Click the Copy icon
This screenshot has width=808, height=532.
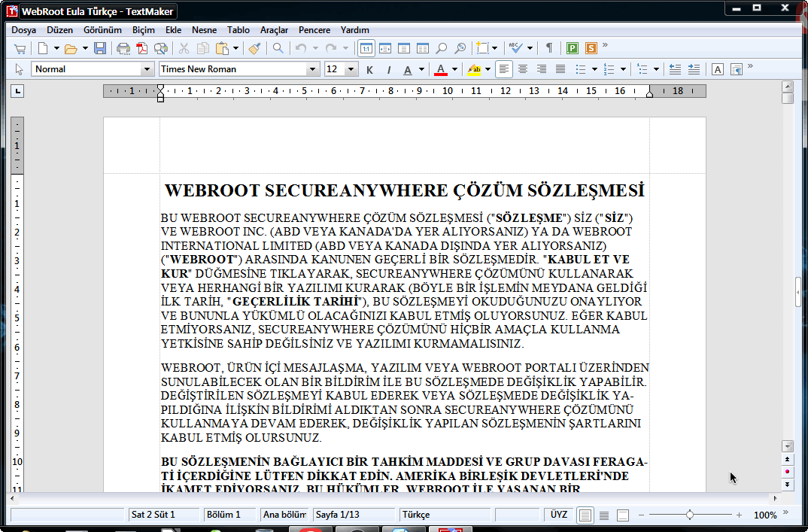point(203,48)
